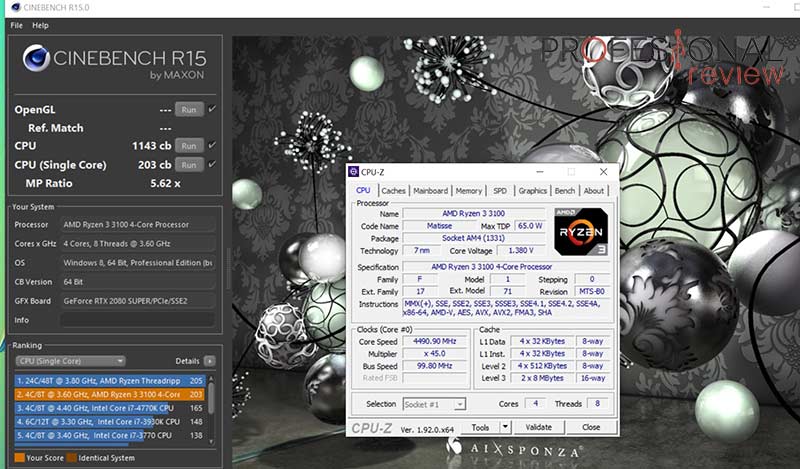Click the Processor field in Your System

137,225
